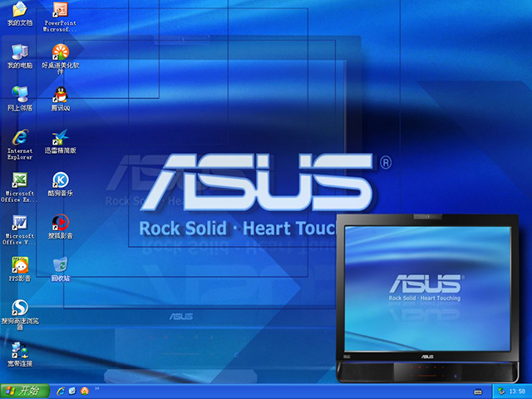Click the Network Neighborhood (网上邻居) icon
The image size is (532, 399).
point(20,94)
